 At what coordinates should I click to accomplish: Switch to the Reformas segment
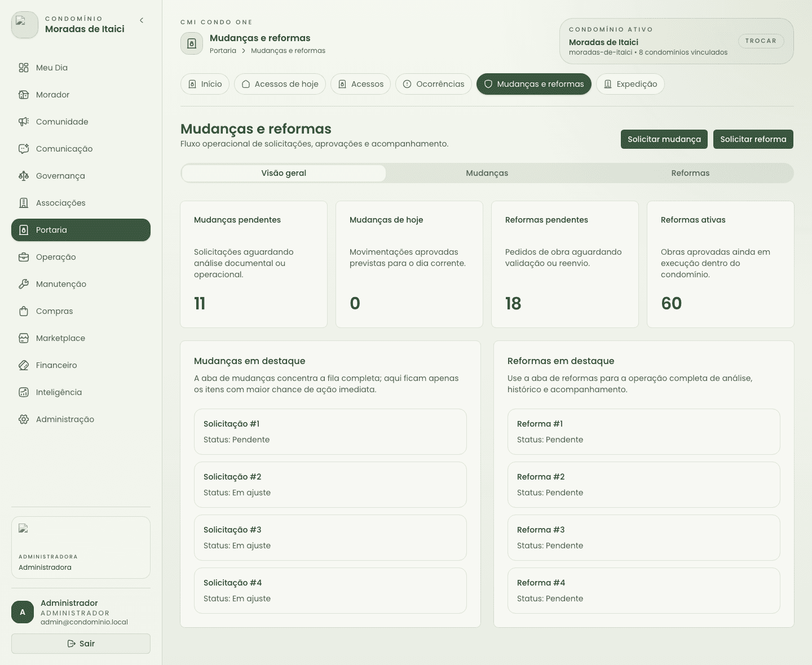click(x=691, y=173)
